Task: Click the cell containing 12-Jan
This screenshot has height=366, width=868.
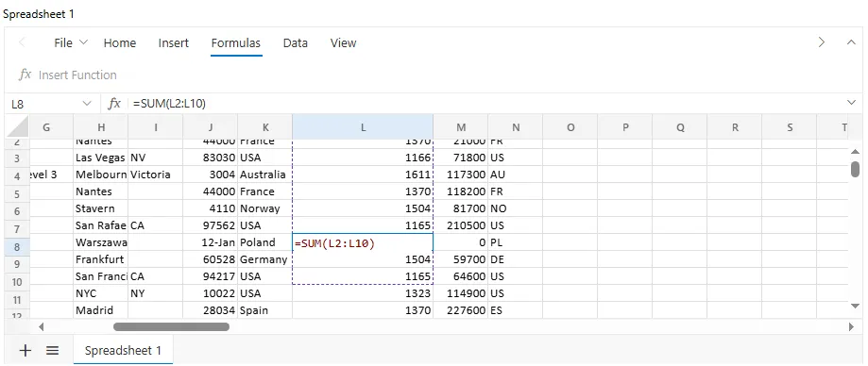Action: 211,242
